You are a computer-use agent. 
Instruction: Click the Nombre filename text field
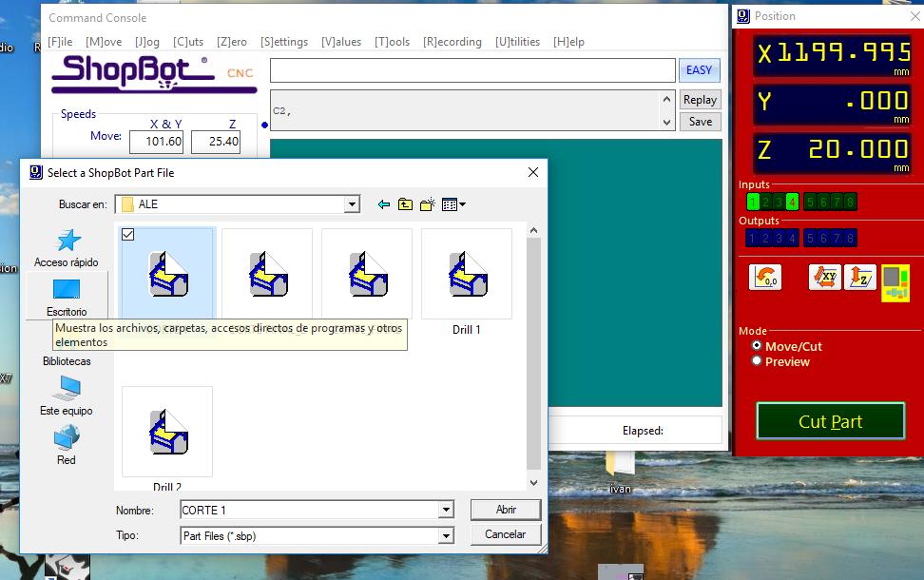coord(310,510)
